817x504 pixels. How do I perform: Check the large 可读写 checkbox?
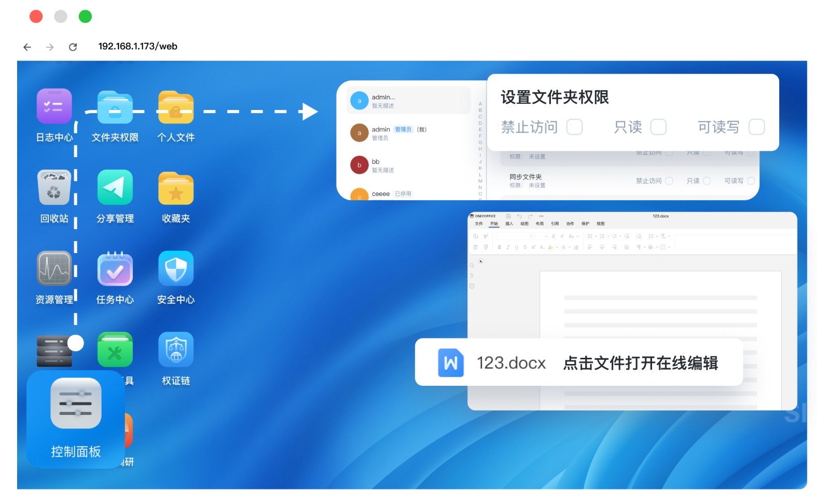click(x=757, y=127)
